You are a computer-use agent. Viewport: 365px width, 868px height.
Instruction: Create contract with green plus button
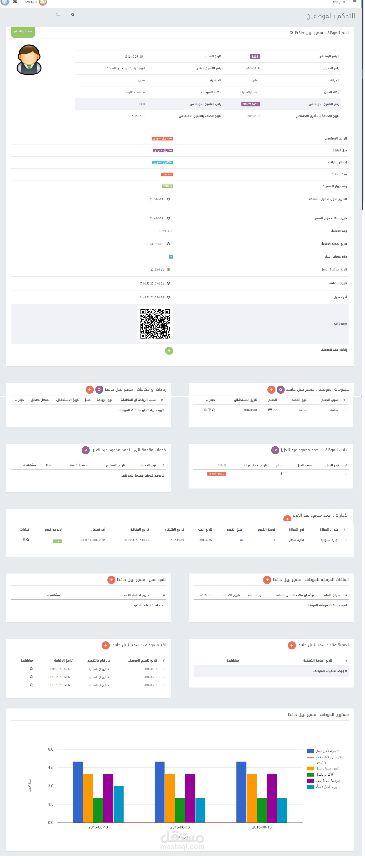pyautogui.click(x=169, y=350)
